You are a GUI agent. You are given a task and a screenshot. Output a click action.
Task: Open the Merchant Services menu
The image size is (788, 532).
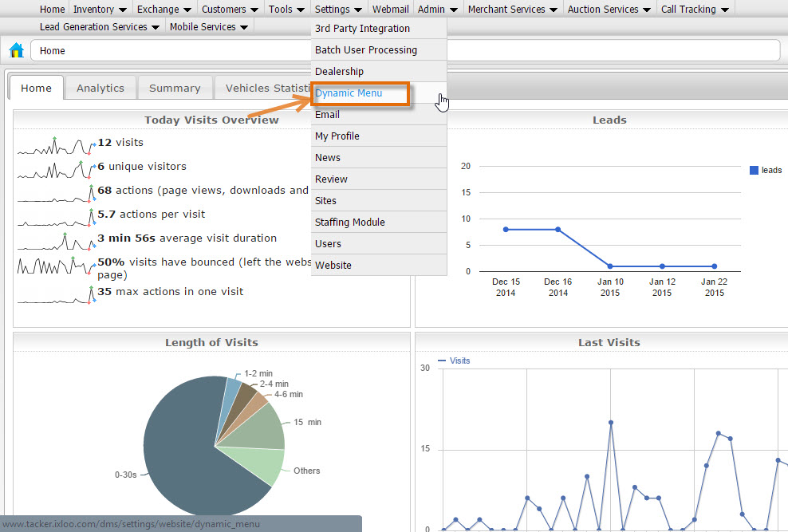[513, 9]
